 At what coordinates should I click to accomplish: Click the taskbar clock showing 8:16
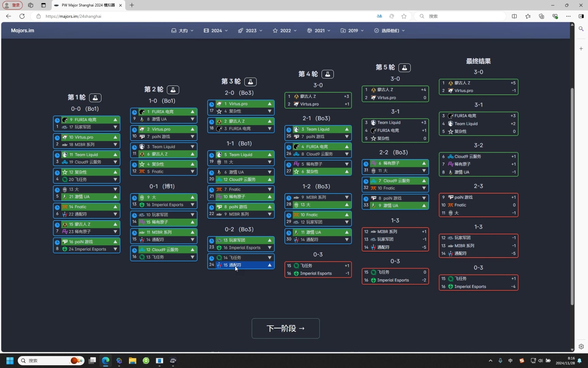[565, 361]
